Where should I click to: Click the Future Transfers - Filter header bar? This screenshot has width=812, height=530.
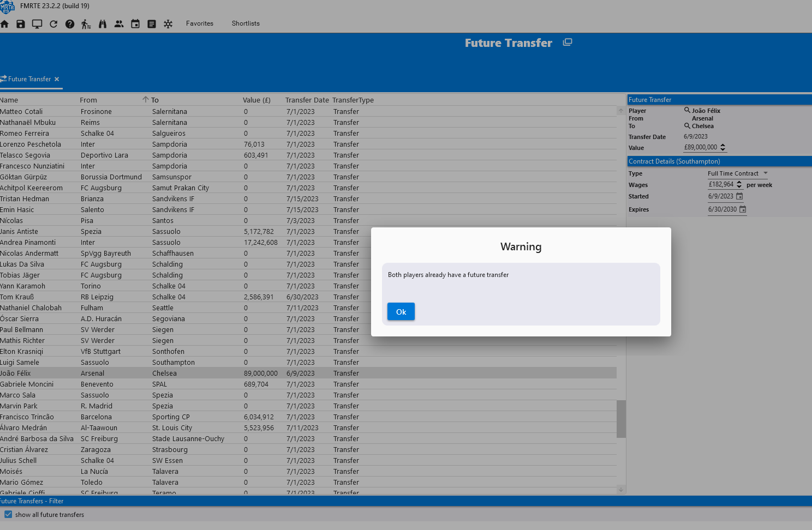tap(406, 501)
